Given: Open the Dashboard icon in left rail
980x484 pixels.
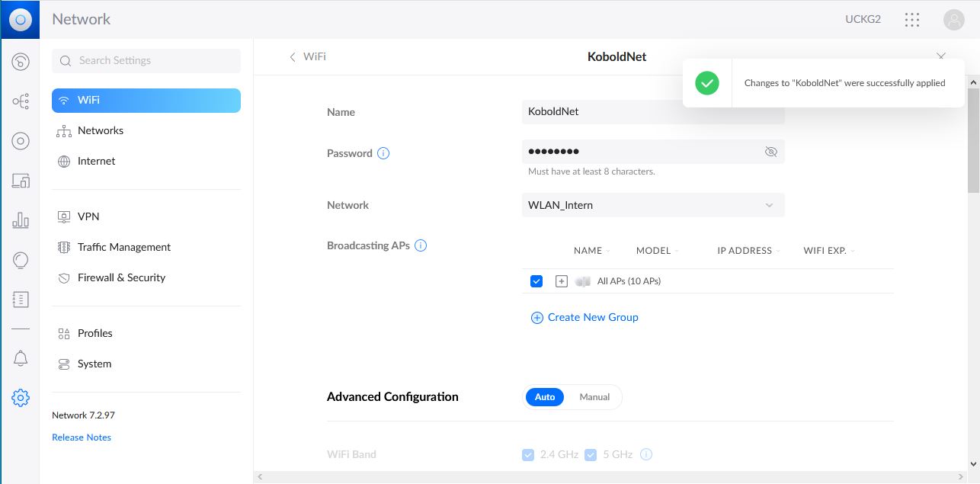Looking at the screenshot, I should point(21,62).
